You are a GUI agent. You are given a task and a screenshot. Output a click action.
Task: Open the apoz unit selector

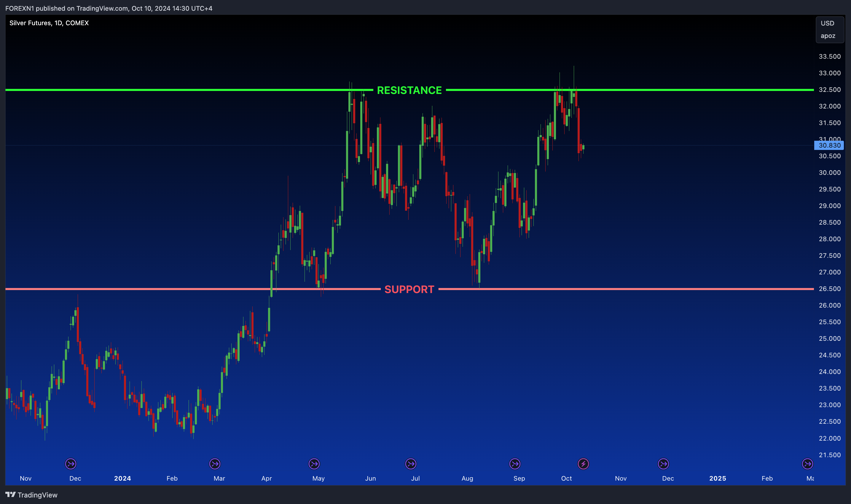pyautogui.click(x=828, y=36)
